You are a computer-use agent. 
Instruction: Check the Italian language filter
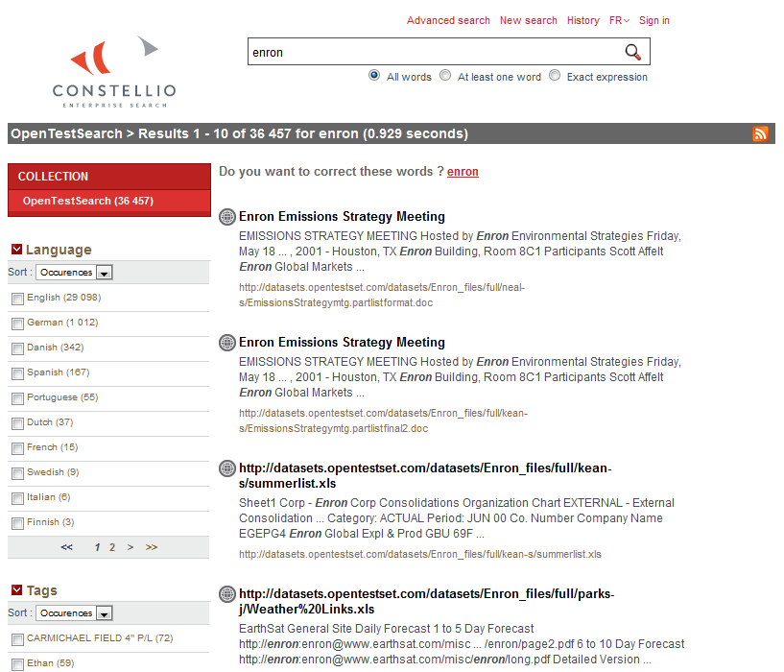18,498
